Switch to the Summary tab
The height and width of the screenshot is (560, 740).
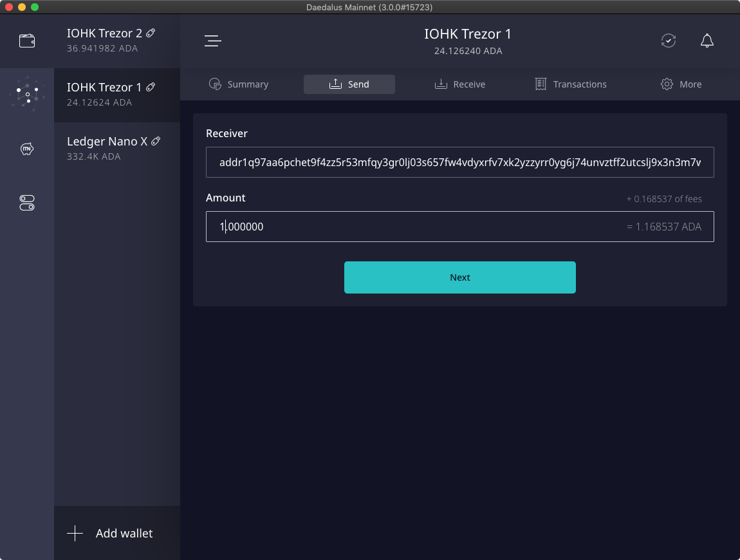coord(239,84)
